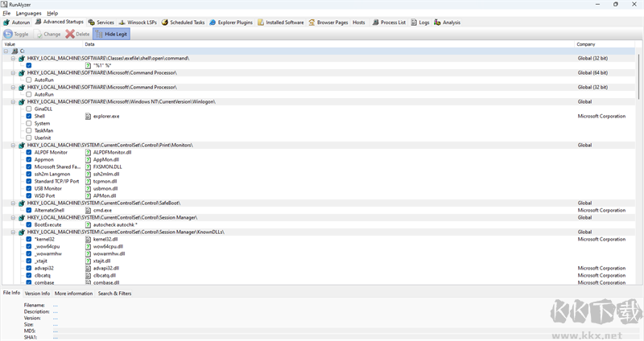Switch to the Logs tab

420,23
